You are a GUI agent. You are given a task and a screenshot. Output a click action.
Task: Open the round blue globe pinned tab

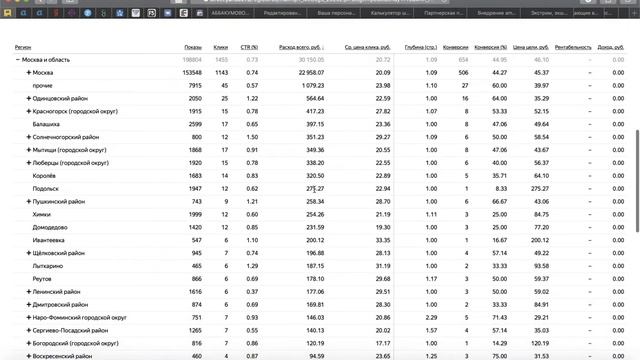[x=87, y=13]
